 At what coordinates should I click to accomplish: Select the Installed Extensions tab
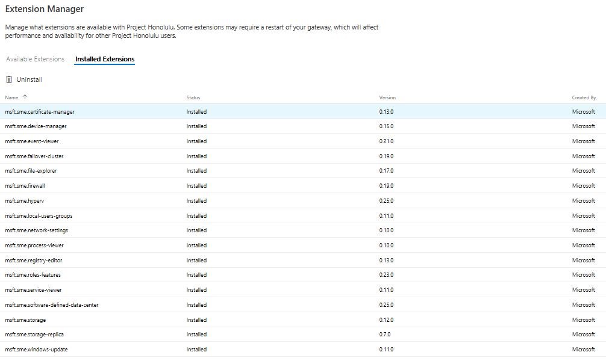pos(105,59)
